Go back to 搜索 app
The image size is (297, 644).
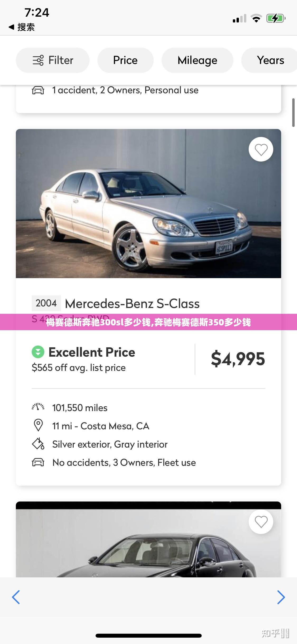point(22,27)
